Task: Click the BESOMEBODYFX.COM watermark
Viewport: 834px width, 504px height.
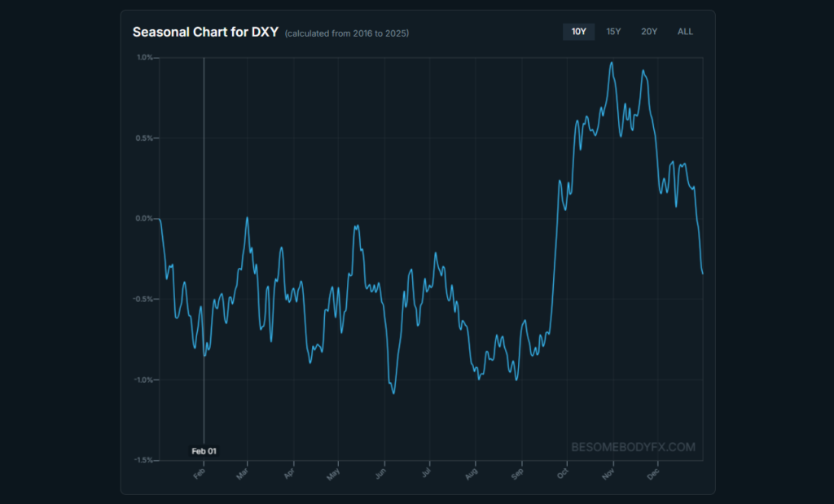Action: click(x=633, y=447)
